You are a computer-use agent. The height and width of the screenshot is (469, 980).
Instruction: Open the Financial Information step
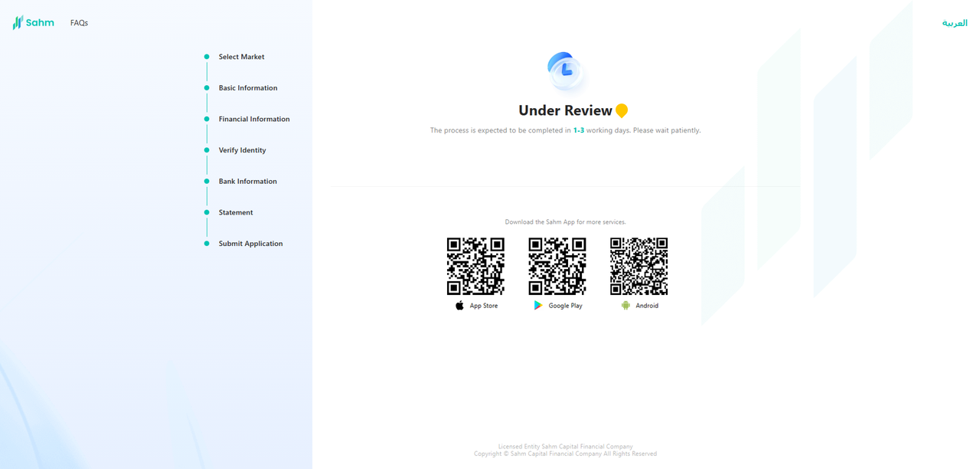click(254, 120)
